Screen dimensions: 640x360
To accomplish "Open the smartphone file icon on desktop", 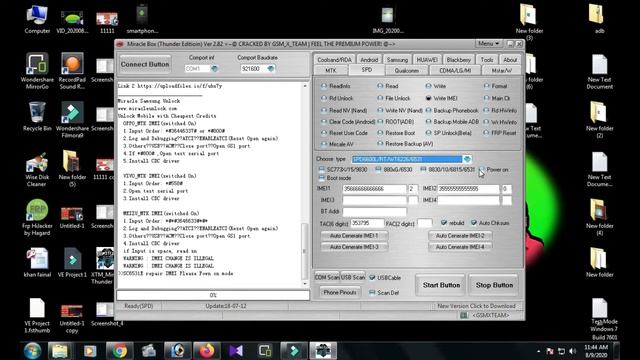I will click(x=142, y=19).
